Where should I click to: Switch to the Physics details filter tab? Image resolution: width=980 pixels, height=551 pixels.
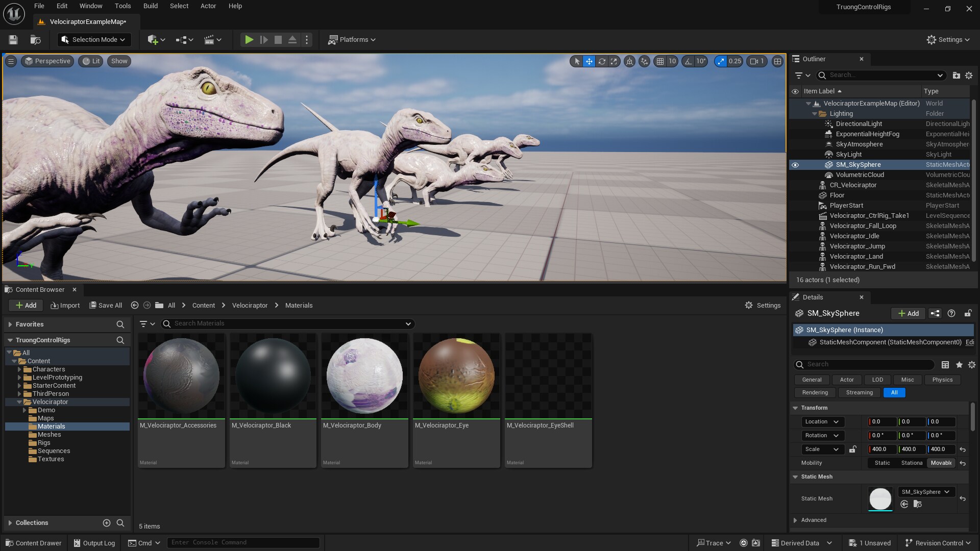tap(942, 380)
